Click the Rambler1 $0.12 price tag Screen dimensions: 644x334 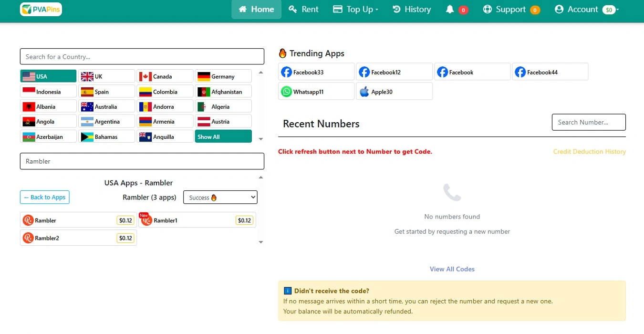pos(245,220)
